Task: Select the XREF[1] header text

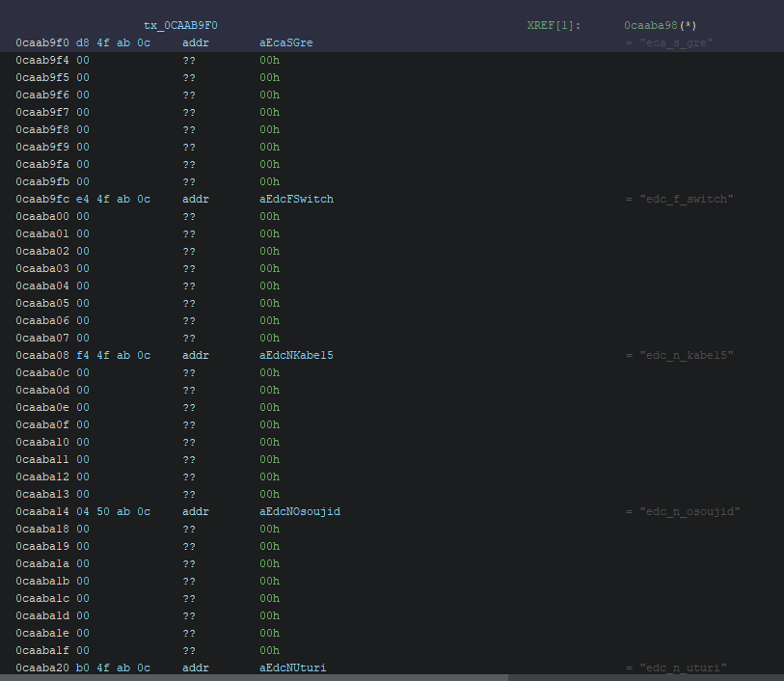Action: (x=554, y=25)
